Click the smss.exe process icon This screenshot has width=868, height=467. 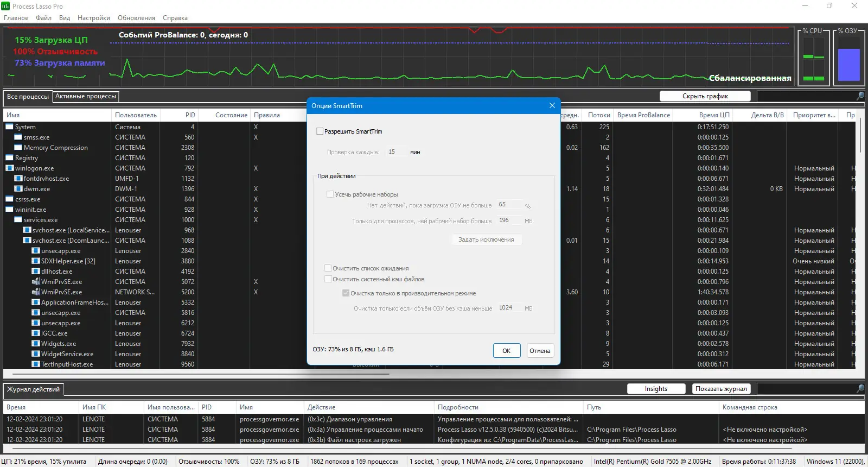click(x=18, y=137)
